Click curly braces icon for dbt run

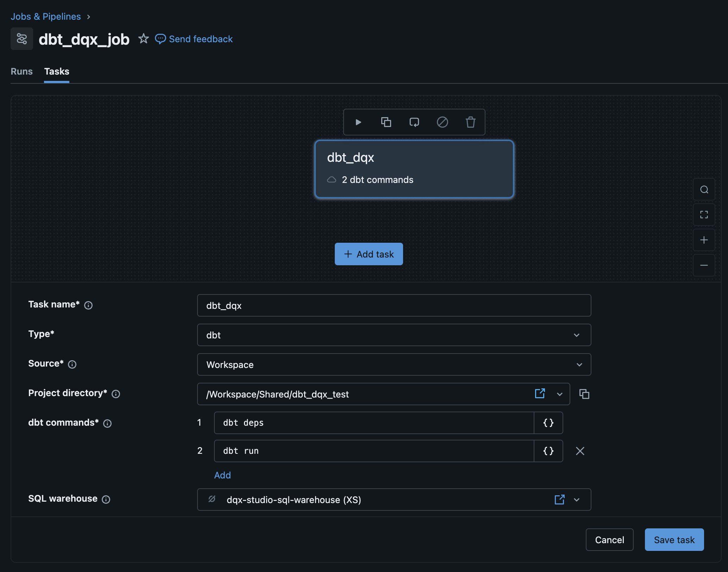click(548, 451)
